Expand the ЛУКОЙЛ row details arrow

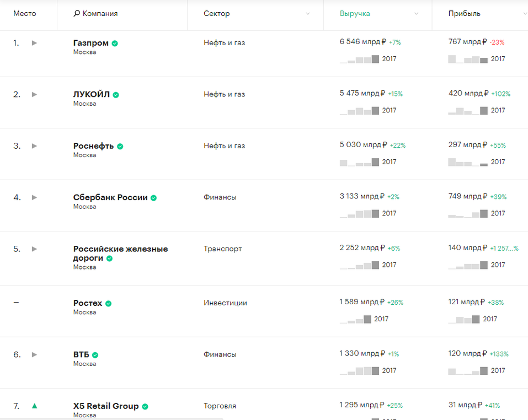tap(34, 94)
